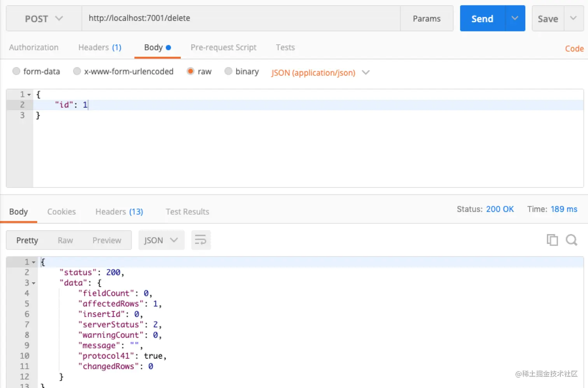Image resolution: width=588 pixels, height=388 pixels.
Task: Select the binary body radio button
Action: coord(229,71)
